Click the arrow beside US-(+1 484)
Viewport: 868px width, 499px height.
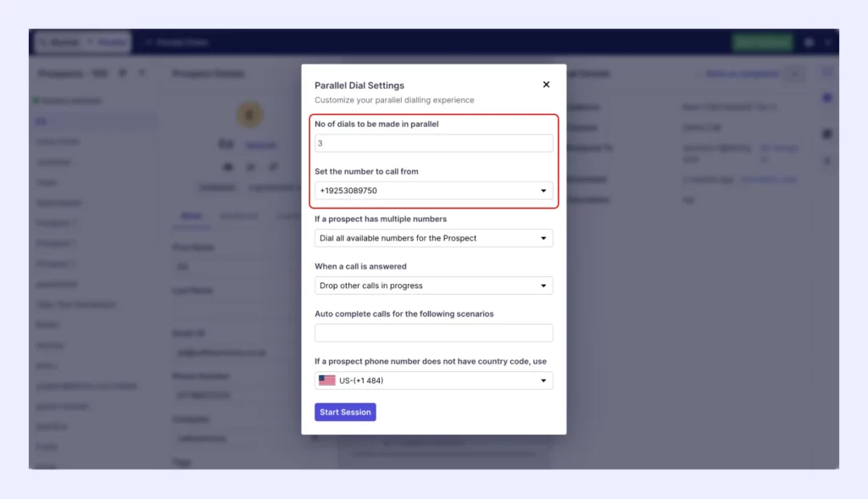pyautogui.click(x=543, y=380)
